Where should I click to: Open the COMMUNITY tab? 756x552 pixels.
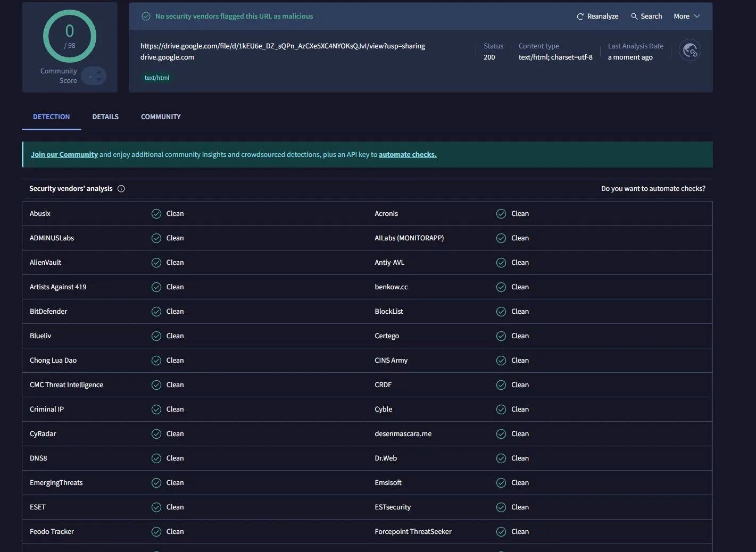coord(161,117)
